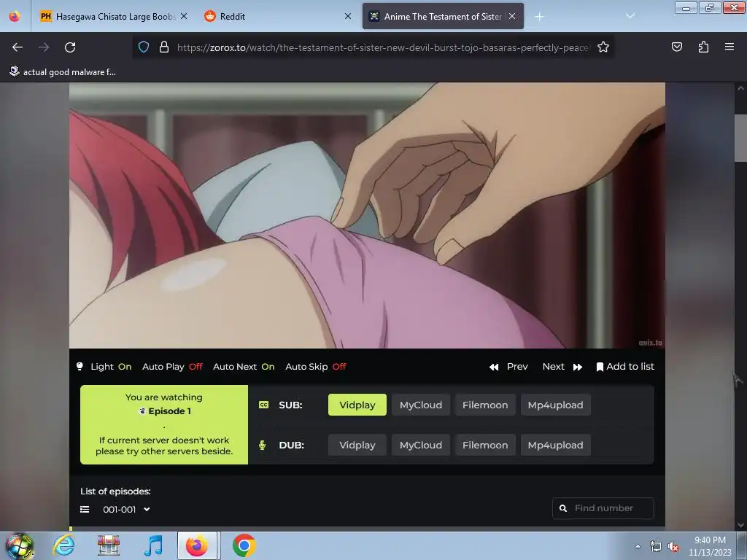Viewport: 747px width, 560px height.
Task: Click the episode list view icon
Action: coord(85,510)
